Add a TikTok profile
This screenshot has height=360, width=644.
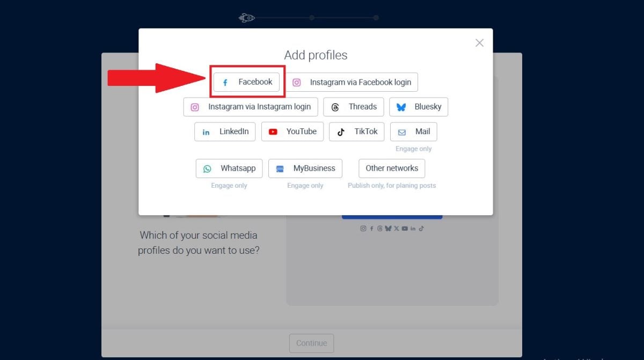pos(357,131)
